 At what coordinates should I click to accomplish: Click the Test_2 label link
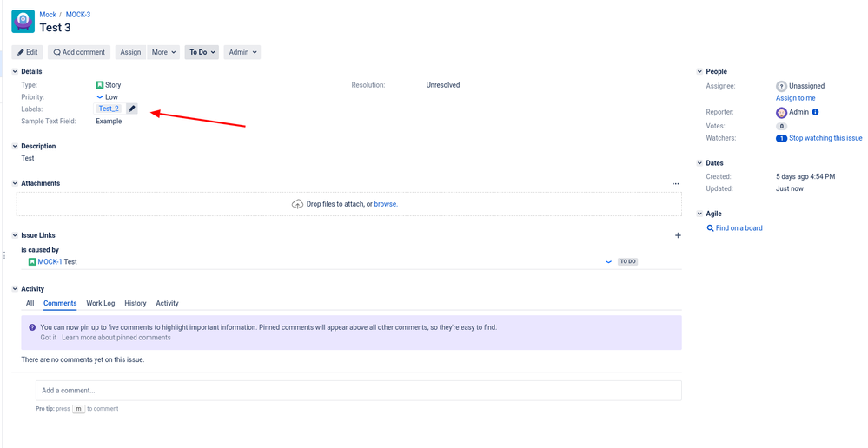tap(109, 109)
